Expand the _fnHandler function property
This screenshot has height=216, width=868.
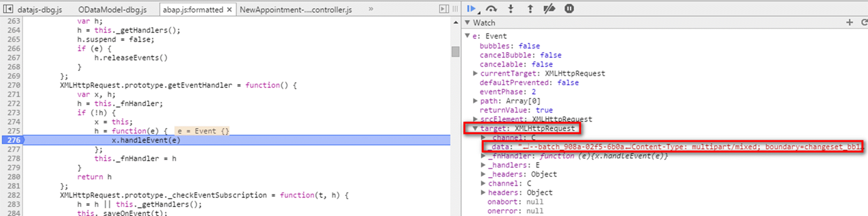pos(483,156)
